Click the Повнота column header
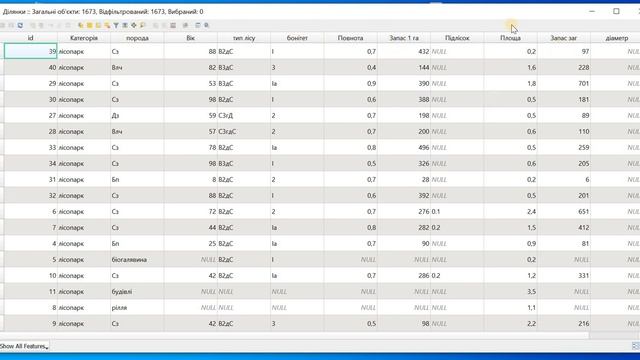The width and height of the screenshot is (640, 360). (351, 38)
